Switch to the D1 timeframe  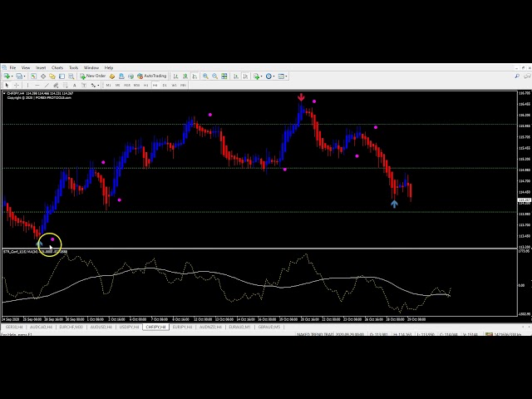pos(165,85)
